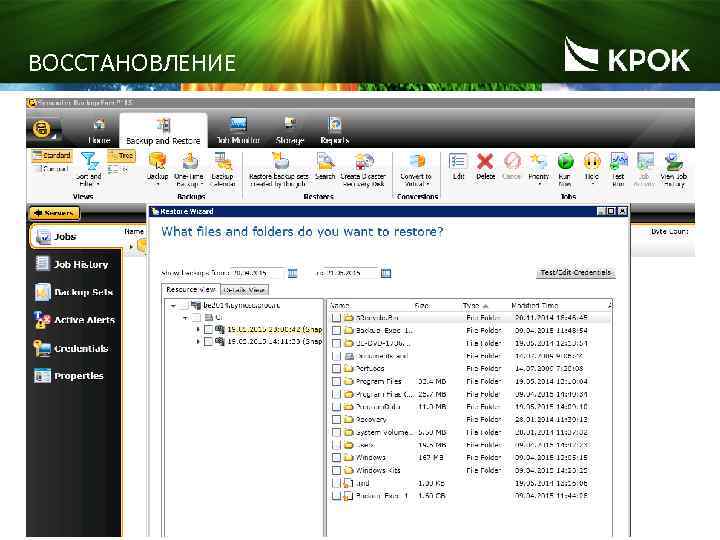Open Active Alerts in the sidebar

pos(74,320)
